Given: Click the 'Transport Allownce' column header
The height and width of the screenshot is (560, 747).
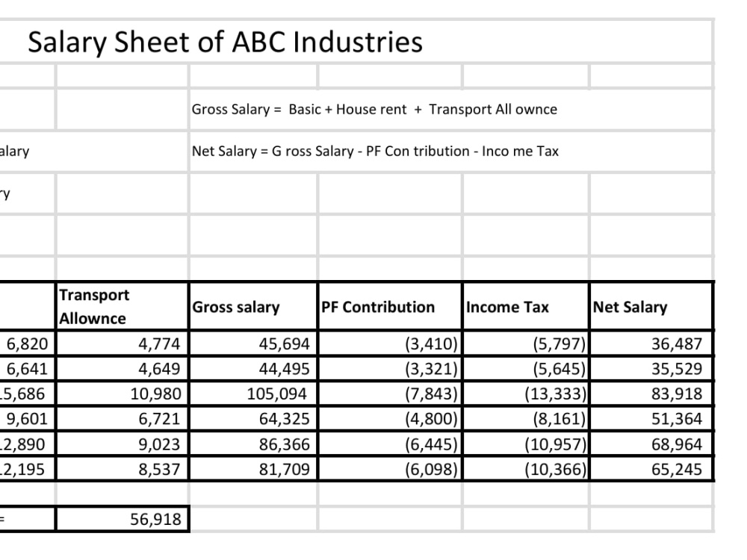Looking at the screenshot, I should coord(122,307).
